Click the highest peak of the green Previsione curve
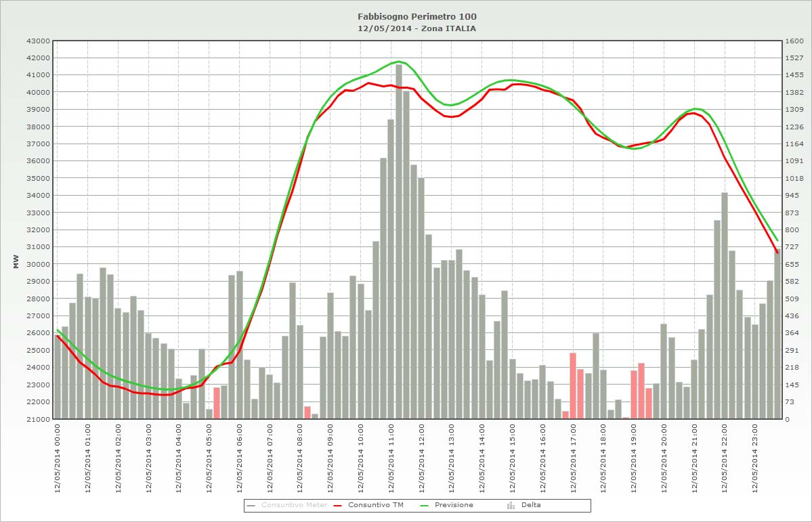This screenshot has height=522, width=812. click(x=398, y=62)
